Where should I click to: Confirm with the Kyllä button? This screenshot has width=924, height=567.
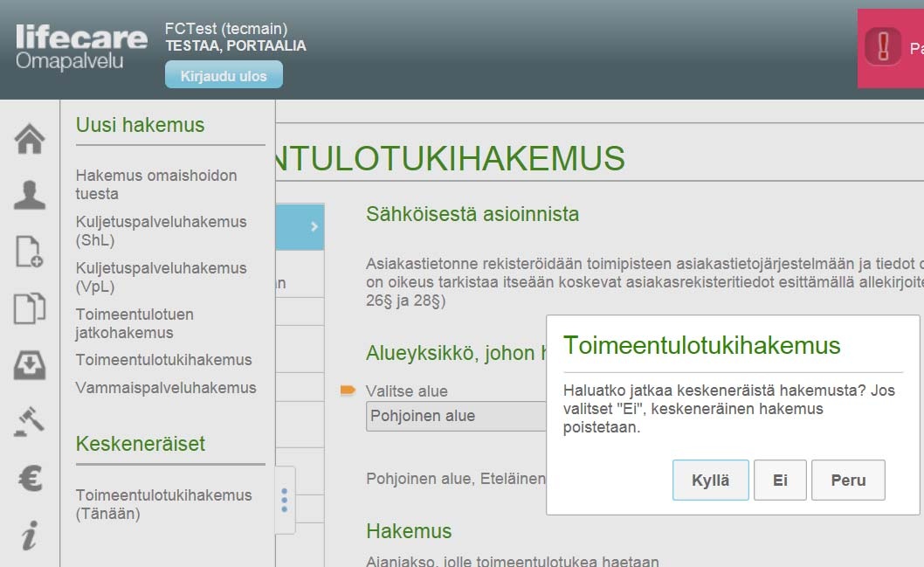(x=711, y=481)
